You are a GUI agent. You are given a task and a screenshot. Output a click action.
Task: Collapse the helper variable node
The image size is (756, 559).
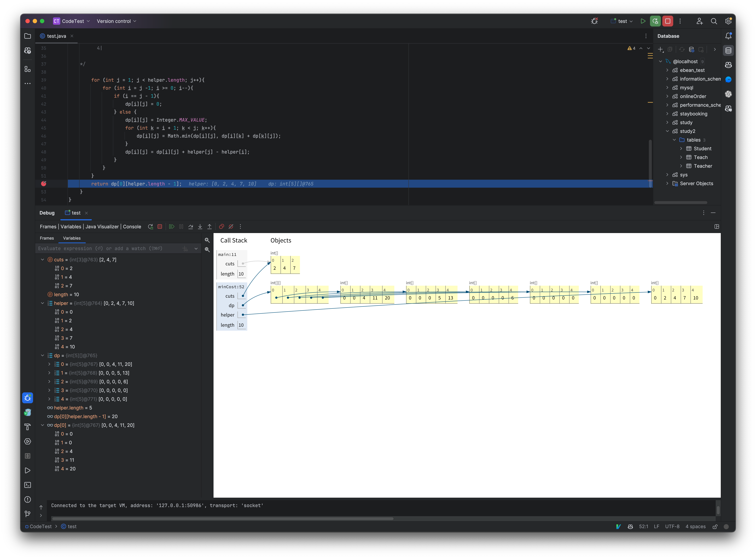[x=42, y=303]
